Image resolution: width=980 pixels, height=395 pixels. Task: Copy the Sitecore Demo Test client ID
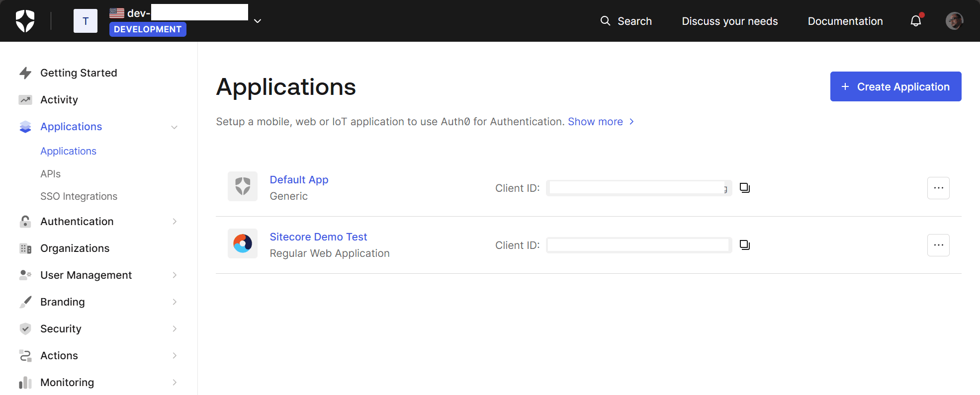tap(744, 245)
